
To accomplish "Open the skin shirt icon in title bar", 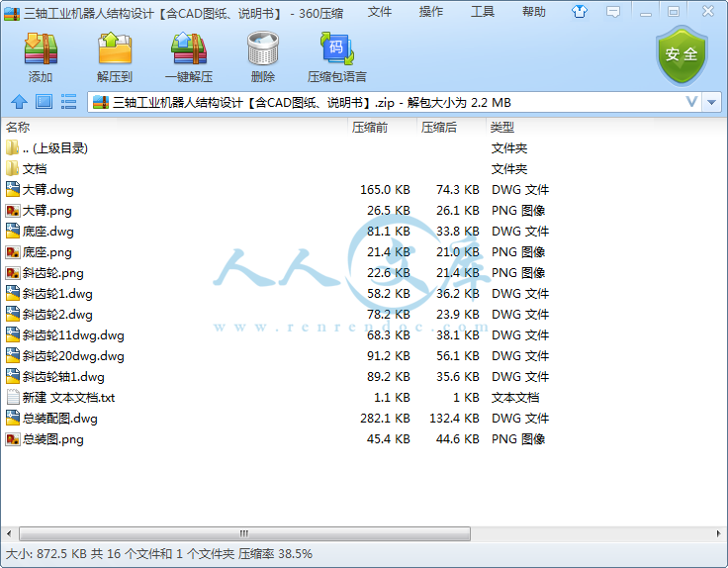I will click(580, 12).
